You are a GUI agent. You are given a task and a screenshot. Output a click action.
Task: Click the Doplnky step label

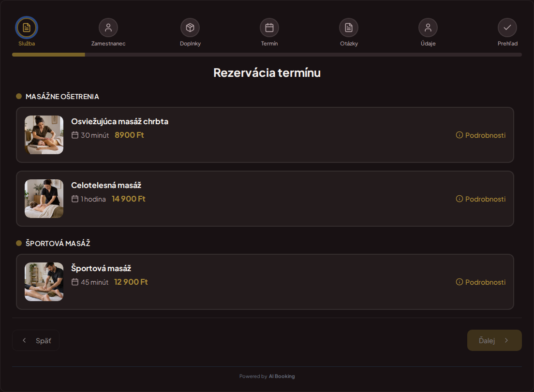(x=190, y=44)
